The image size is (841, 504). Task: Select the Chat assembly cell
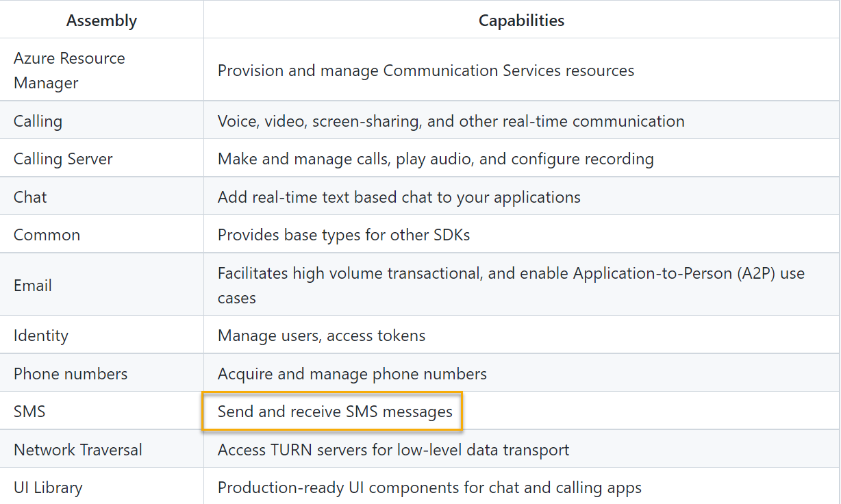(101, 197)
